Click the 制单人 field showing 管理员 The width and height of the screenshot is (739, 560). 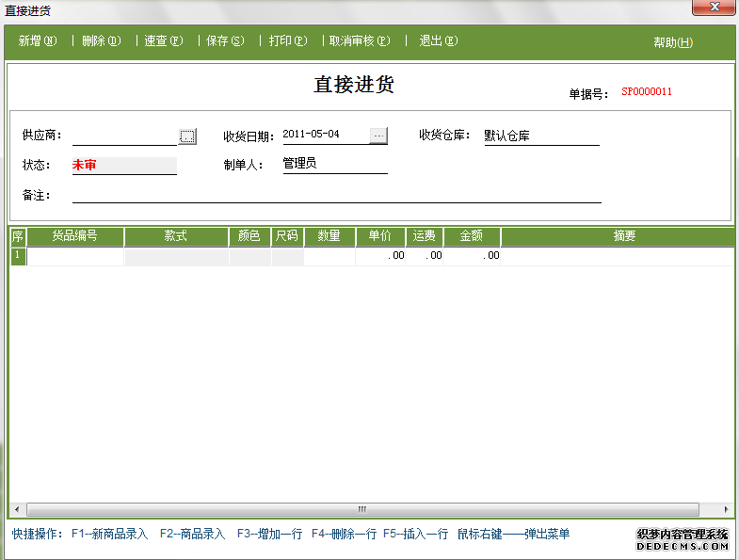coord(334,164)
